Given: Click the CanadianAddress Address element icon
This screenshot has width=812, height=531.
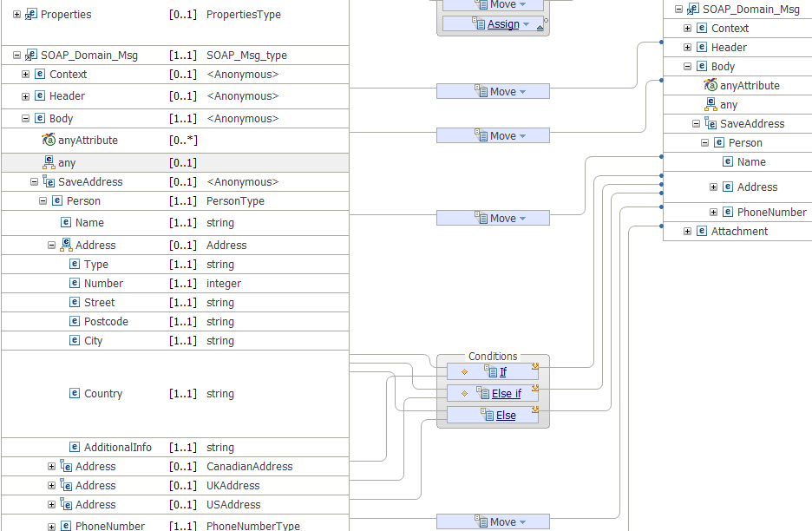Looking at the screenshot, I should pos(66,467).
